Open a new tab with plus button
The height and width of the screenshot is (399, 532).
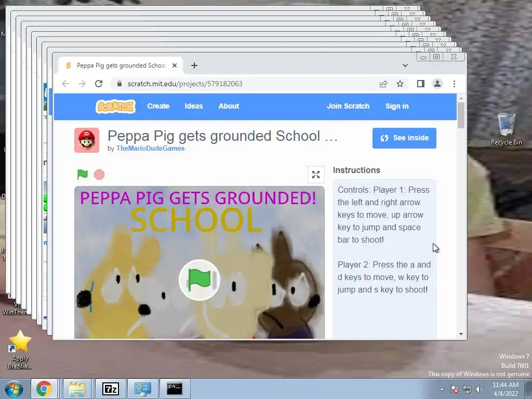[x=194, y=65]
